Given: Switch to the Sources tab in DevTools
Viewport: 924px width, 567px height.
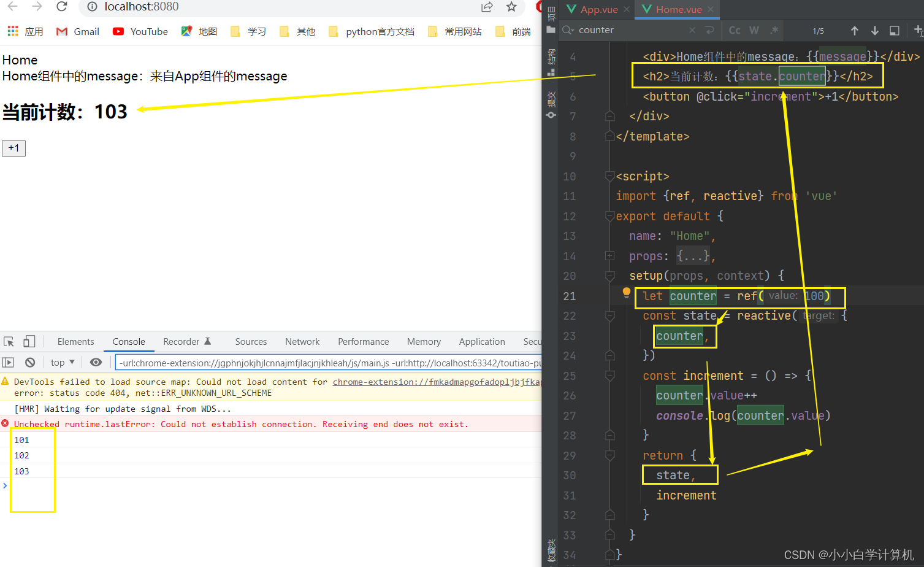Looking at the screenshot, I should [x=251, y=342].
